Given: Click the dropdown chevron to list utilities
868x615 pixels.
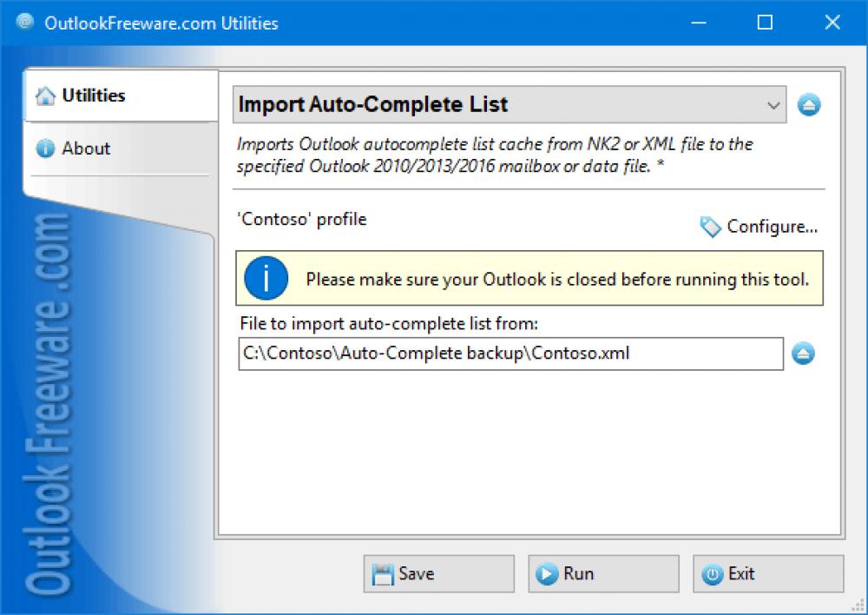Looking at the screenshot, I should [x=775, y=104].
